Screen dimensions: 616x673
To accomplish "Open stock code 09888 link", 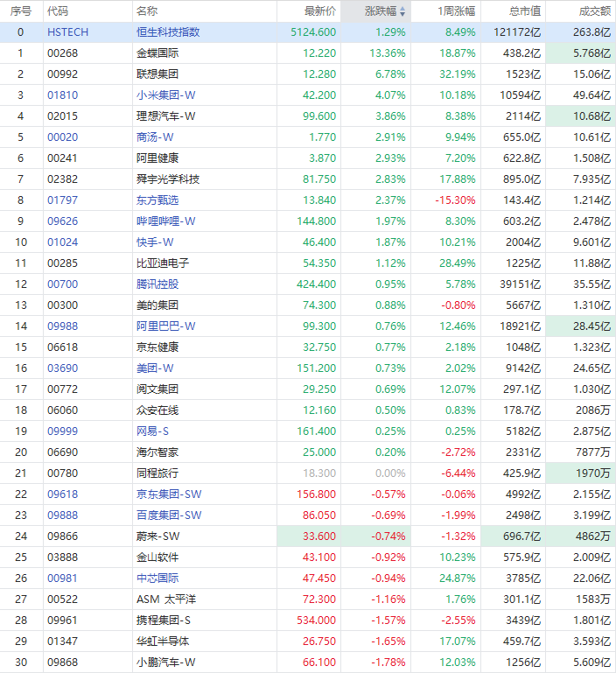I will pyautogui.click(x=63, y=515).
